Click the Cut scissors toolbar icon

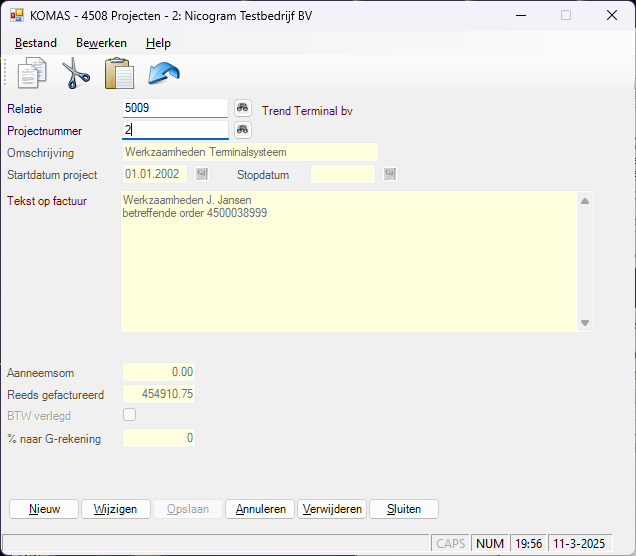pos(75,73)
